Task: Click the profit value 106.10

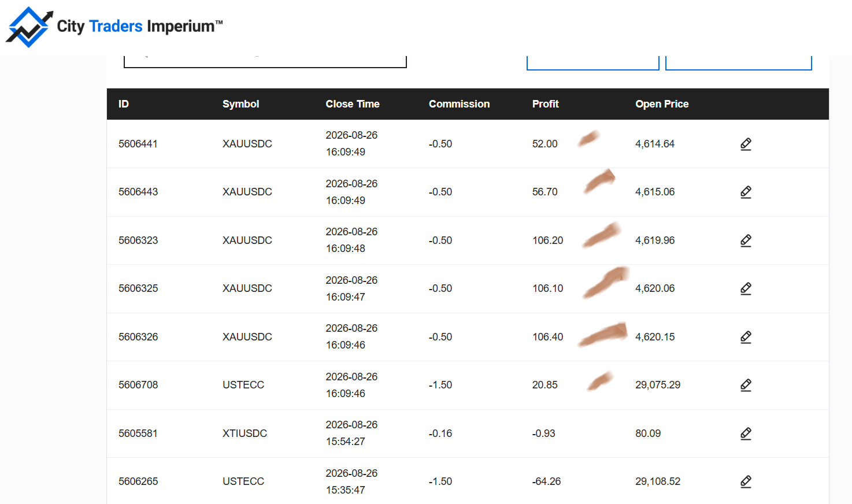Action: [548, 288]
